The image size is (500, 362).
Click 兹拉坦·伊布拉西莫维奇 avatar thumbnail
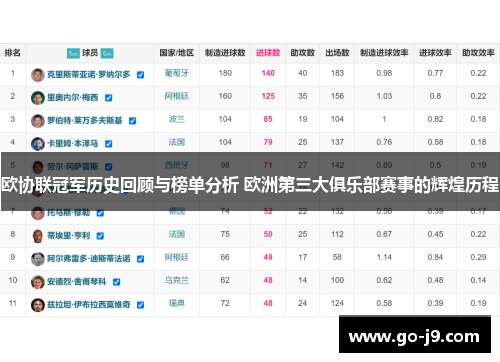38,305
